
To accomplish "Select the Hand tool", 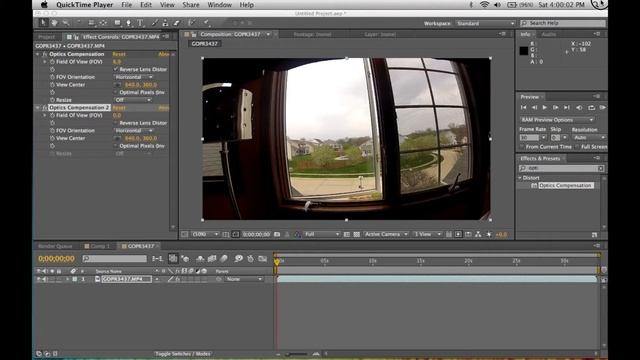I will [54, 23].
